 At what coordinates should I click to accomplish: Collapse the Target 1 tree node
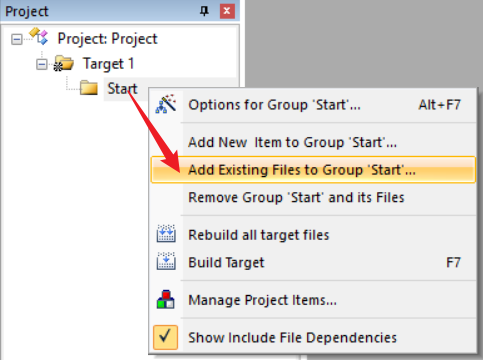42,64
